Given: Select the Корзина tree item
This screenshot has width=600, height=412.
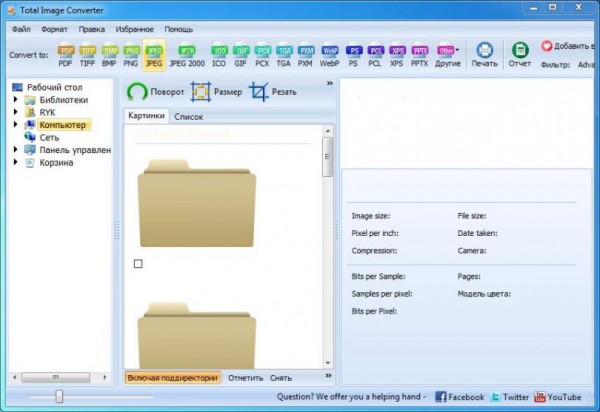Looking at the screenshot, I should pos(56,163).
